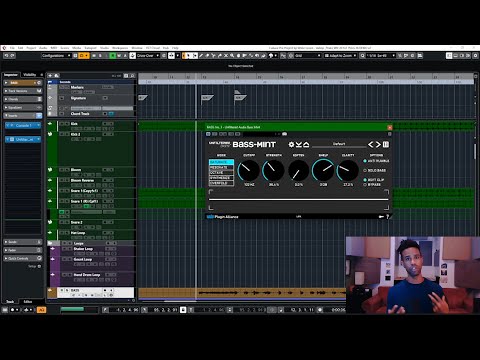Image resolution: width=480 pixels, height=360 pixels.
Task: Click the Cubase logo in title bar
Action: (4, 48)
